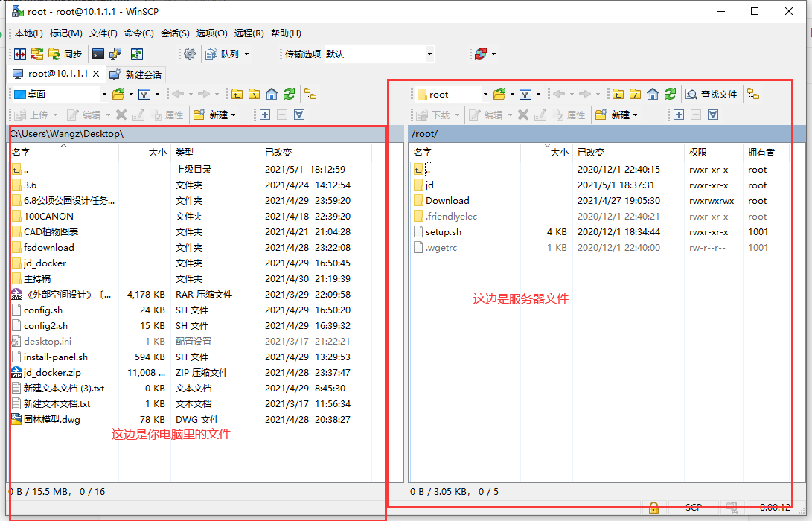Screen dimensions: 812x521
Task: Switch to the 新建会话 tab
Action: [136, 74]
